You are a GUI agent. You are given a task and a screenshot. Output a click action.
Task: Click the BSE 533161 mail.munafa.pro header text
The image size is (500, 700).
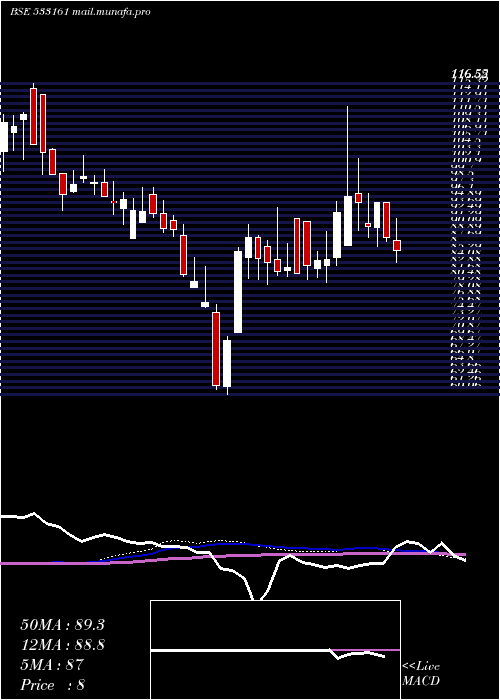pyautogui.click(x=80, y=12)
